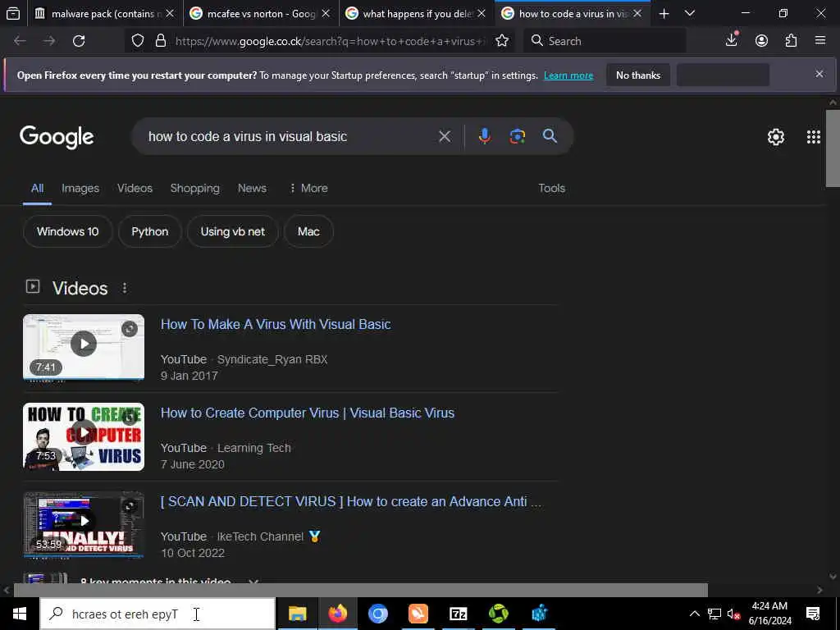
Task: Play the 53:59 video thumbnail
Action: coord(84,524)
